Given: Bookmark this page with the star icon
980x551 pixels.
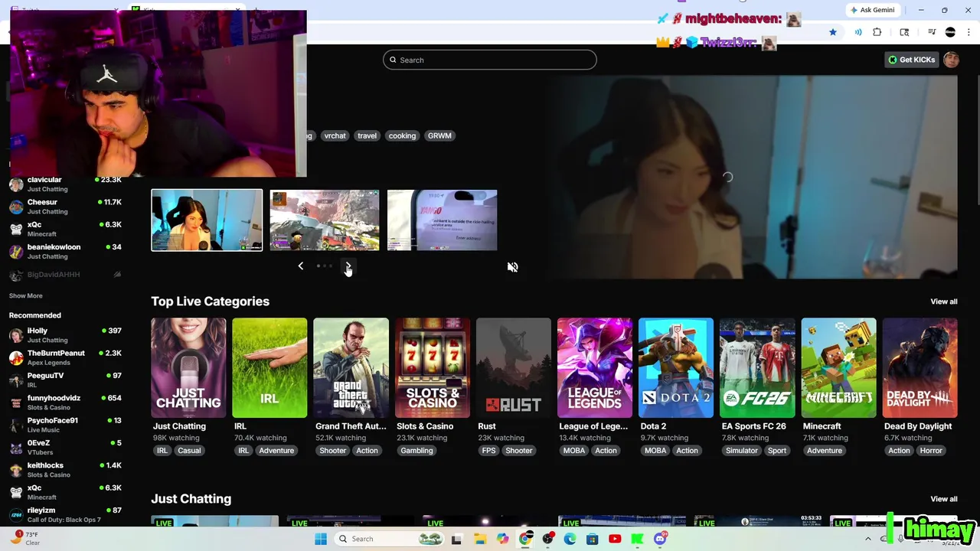Looking at the screenshot, I should (833, 32).
